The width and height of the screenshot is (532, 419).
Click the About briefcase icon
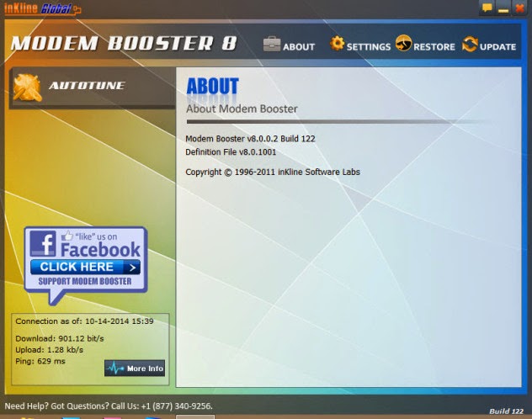click(272, 44)
